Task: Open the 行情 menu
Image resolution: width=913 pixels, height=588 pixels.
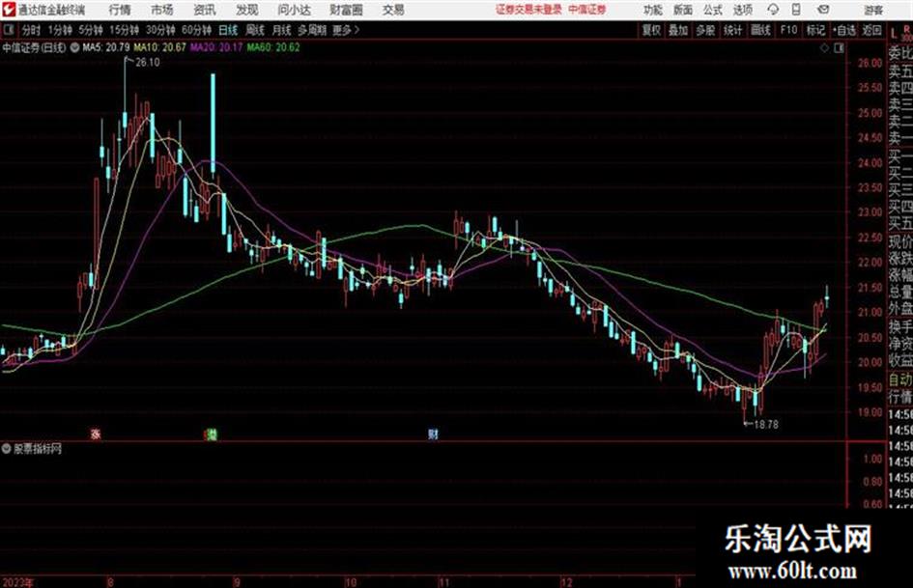Action: [120, 10]
